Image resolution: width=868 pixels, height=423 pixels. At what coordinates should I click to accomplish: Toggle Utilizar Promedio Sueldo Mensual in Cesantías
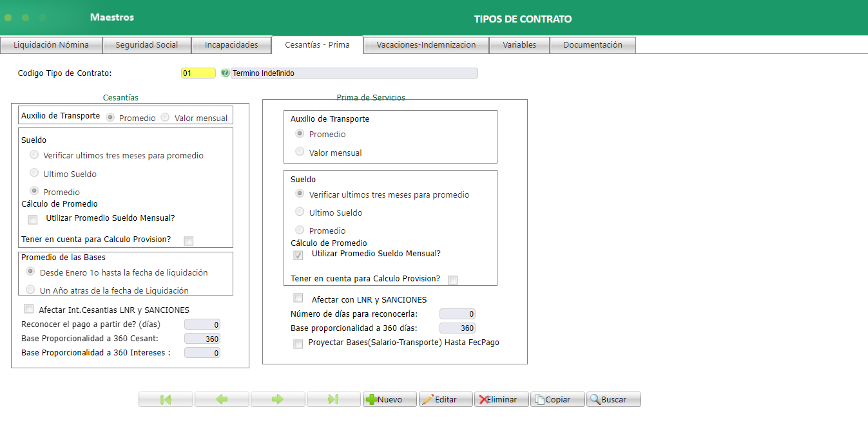click(33, 220)
